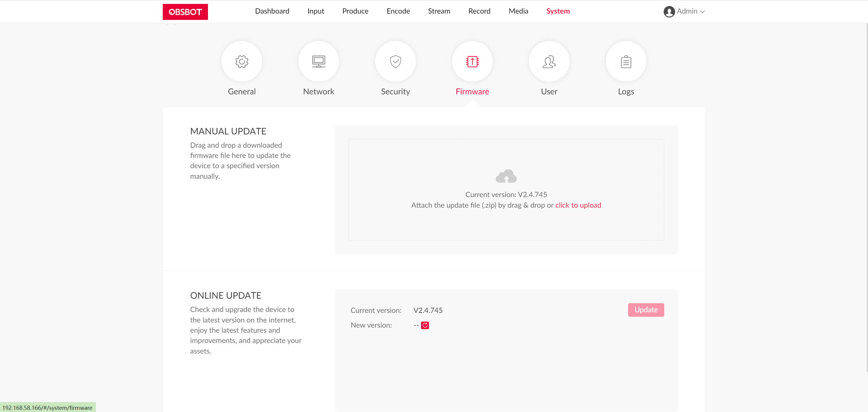Select the Media navigation menu item

(x=518, y=11)
